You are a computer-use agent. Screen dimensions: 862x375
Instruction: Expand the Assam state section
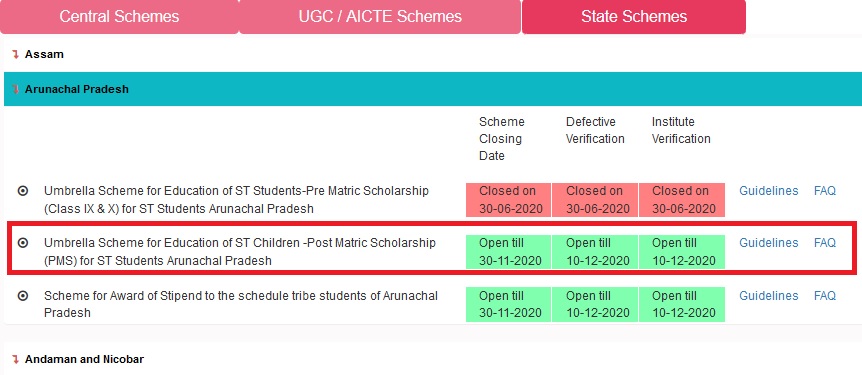click(x=44, y=54)
